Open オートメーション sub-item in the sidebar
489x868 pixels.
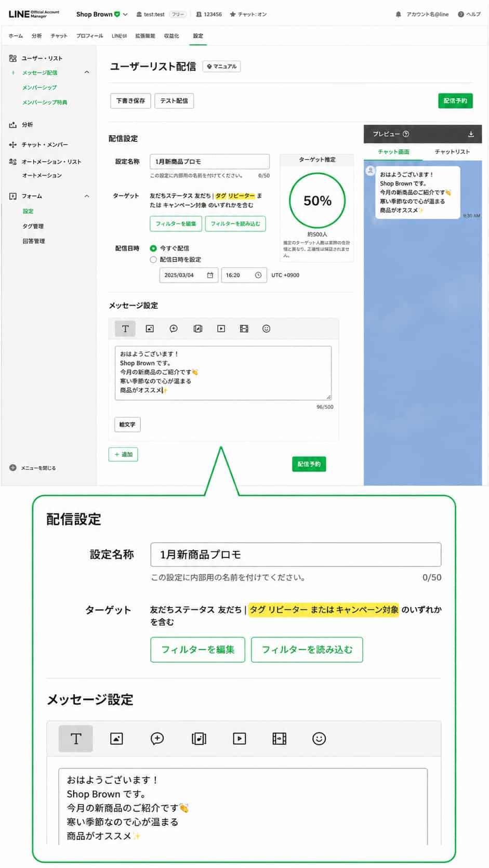tap(42, 176)
